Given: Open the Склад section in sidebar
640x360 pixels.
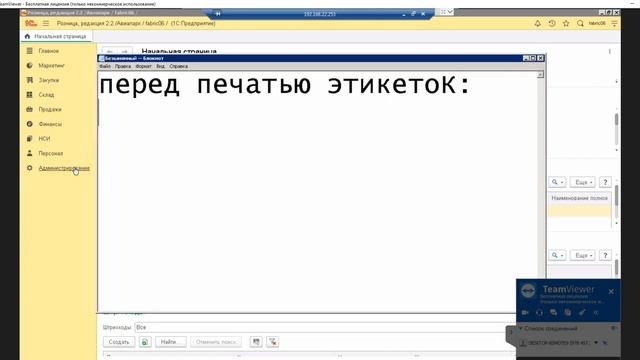Looking at the screenshot, I should tap(46, 95).
